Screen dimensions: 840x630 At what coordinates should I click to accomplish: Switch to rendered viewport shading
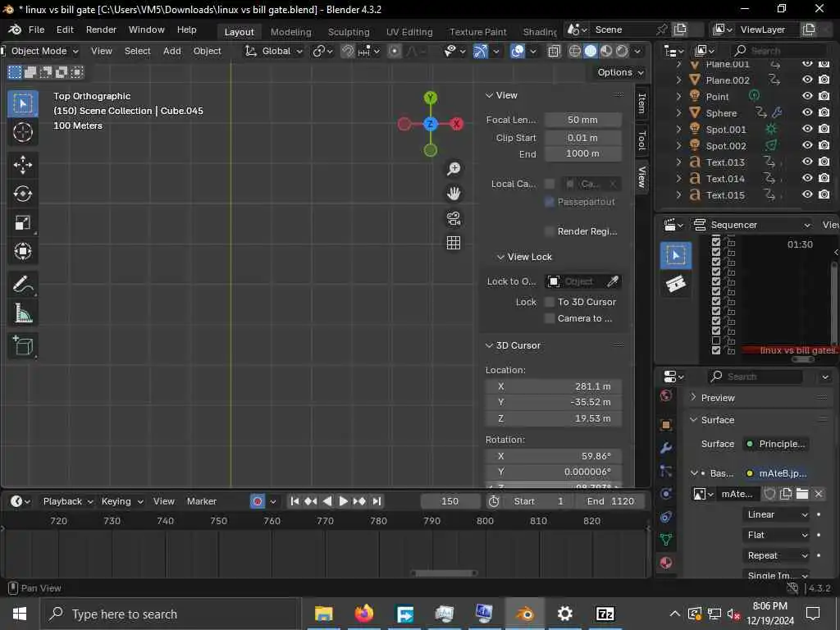point(622,51)
